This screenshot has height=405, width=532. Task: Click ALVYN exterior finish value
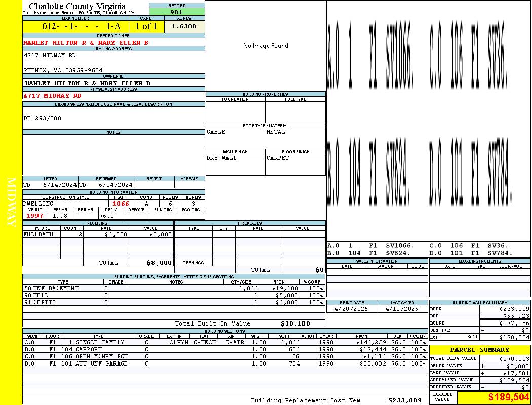click(x=179, y=343)
